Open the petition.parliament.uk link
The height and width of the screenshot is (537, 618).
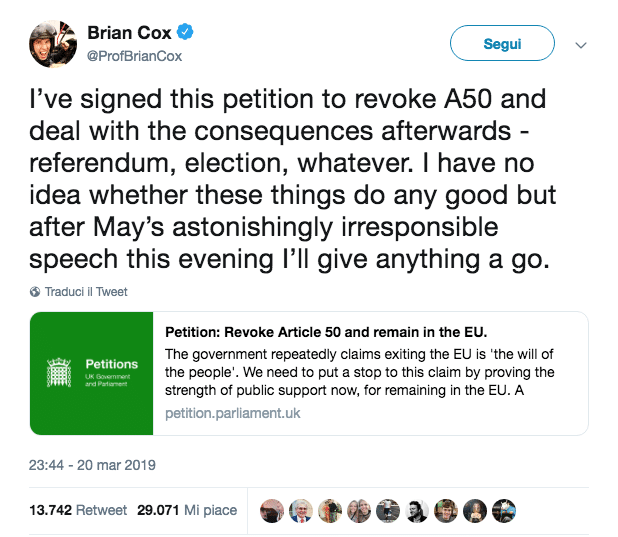tap(232, 412)
